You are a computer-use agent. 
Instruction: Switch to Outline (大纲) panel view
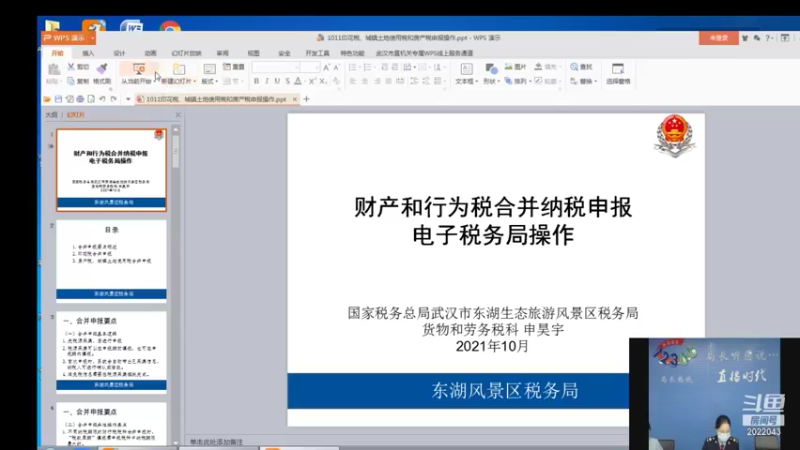52,115
